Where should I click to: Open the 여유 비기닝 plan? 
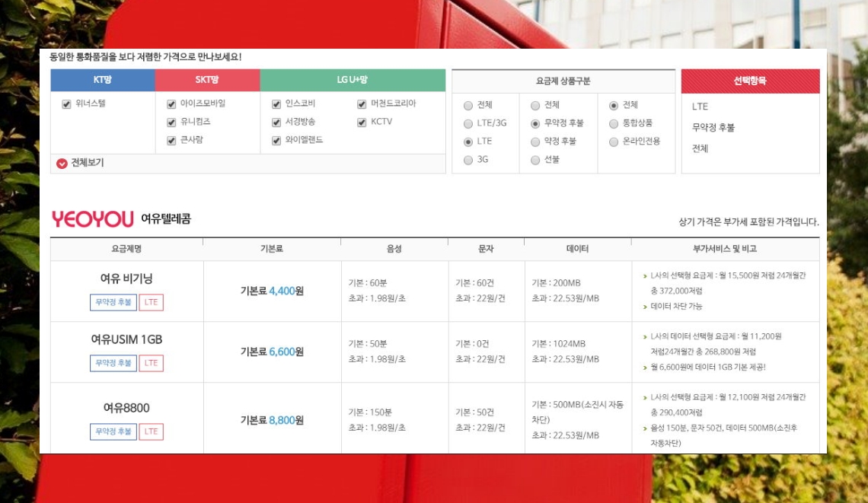click(x=126, y=279)
